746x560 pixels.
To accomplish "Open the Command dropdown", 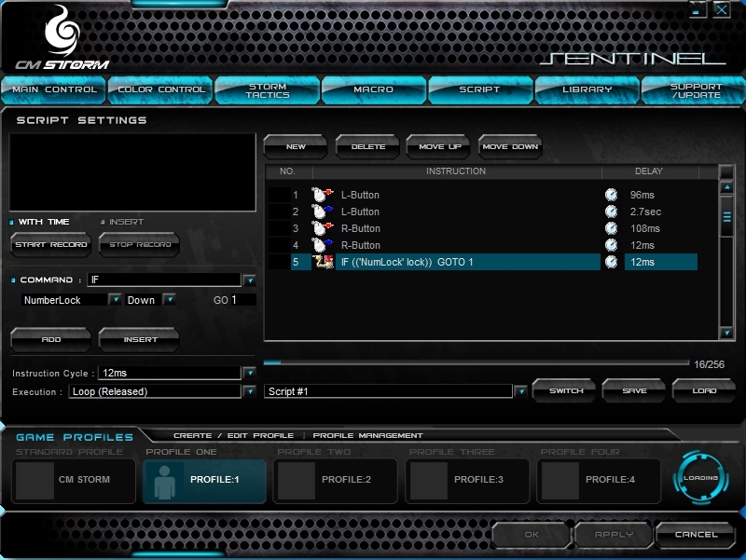I will coord(249,280).
